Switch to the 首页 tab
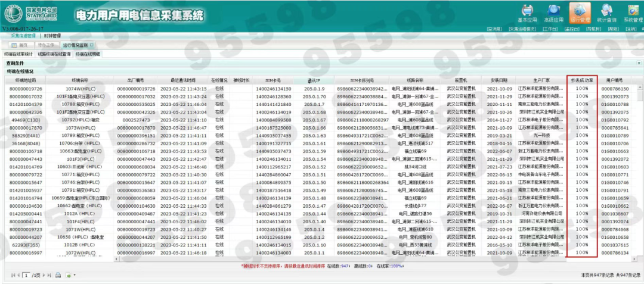 tap(20, 45)
